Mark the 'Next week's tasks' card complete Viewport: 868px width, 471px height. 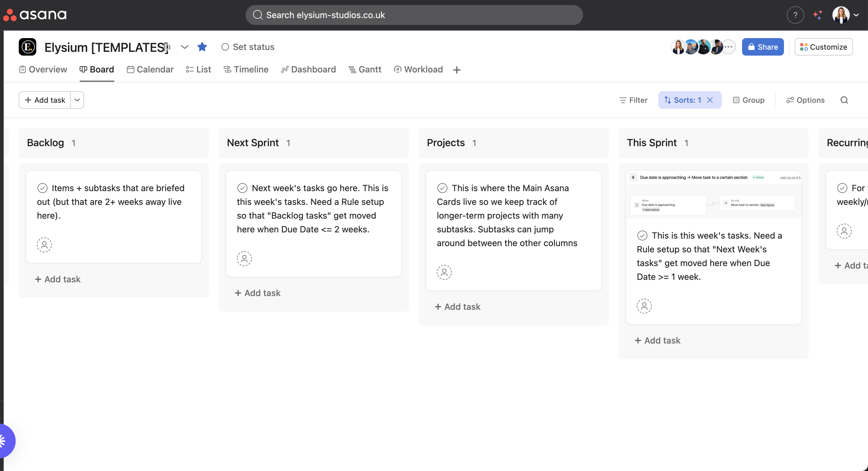point(242,188)
